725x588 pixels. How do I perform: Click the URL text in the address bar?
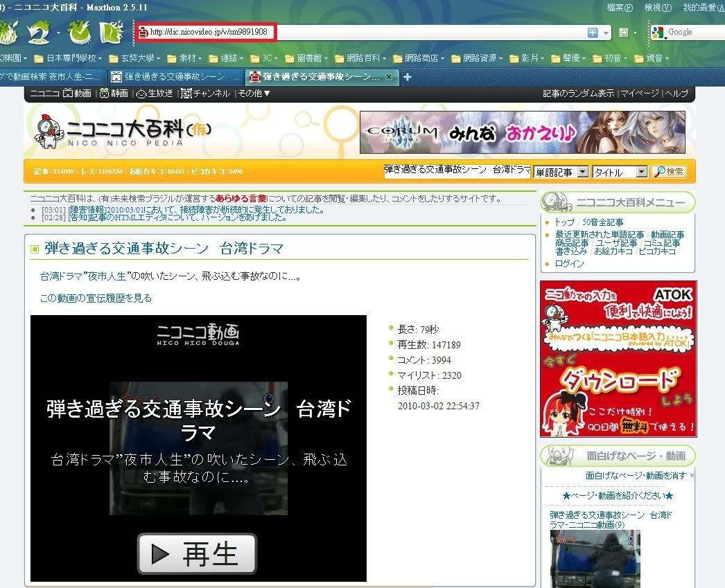coord(209,32)
